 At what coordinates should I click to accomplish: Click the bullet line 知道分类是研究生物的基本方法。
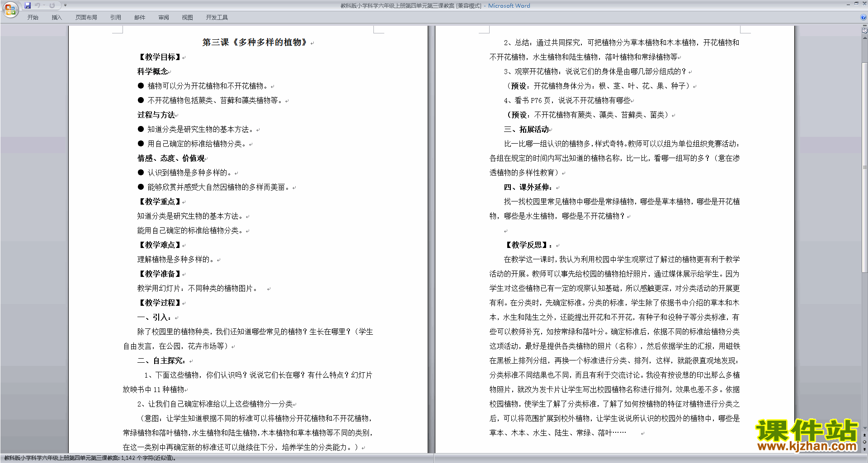(196, 129)
